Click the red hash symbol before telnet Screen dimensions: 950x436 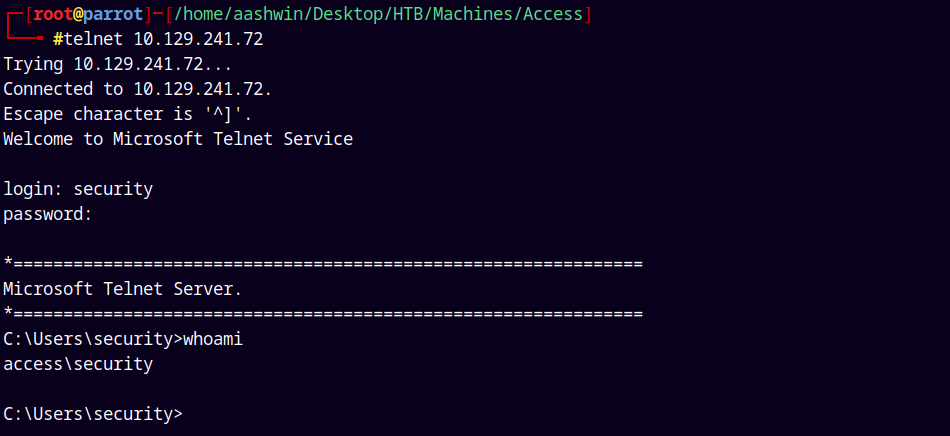click(x=58, y=40)
